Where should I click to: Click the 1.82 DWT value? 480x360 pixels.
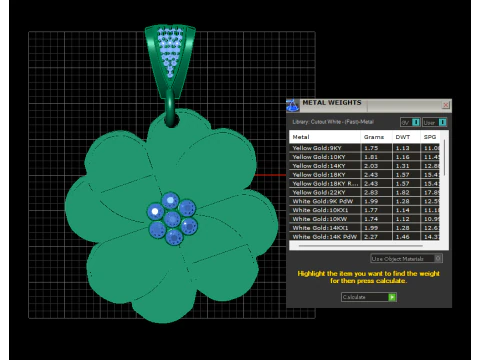point(403,192)
